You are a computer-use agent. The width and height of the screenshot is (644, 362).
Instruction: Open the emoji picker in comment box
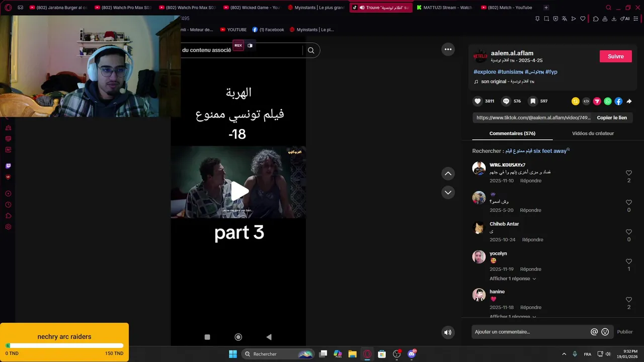pos(605,332)
